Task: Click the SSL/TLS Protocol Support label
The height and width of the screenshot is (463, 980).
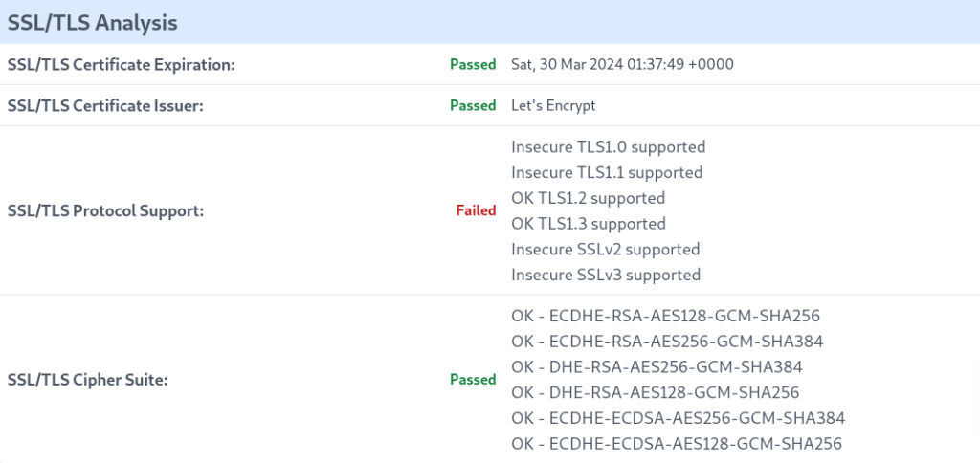Action: pyautogui.click(x=105, y=210)
